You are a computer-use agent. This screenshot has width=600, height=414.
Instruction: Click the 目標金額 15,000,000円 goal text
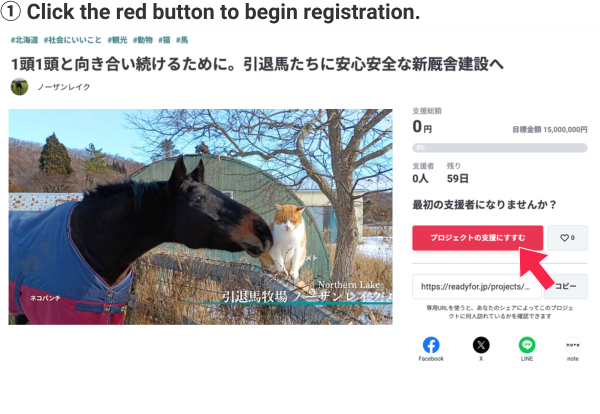[x=550, y=130]
